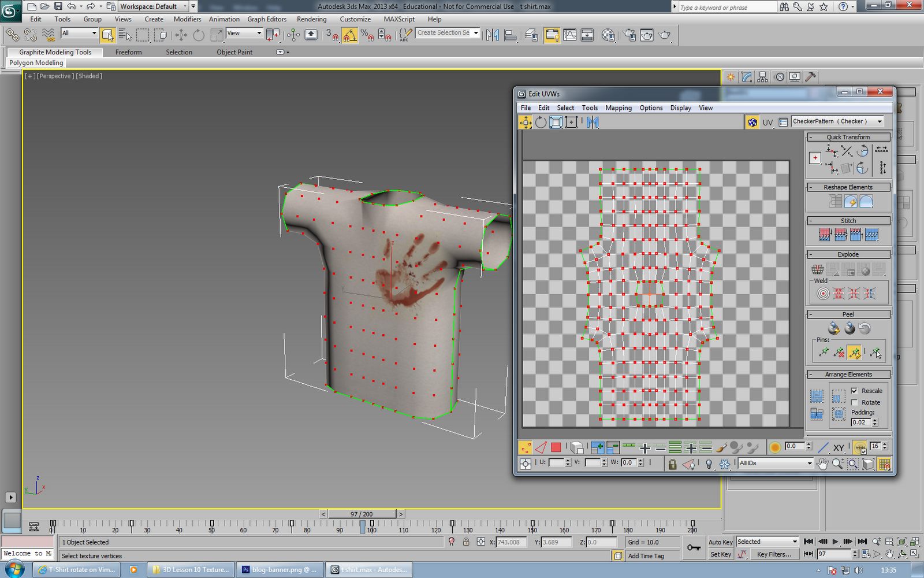Click the Weld Selected target icon

[x=823, y=293]
